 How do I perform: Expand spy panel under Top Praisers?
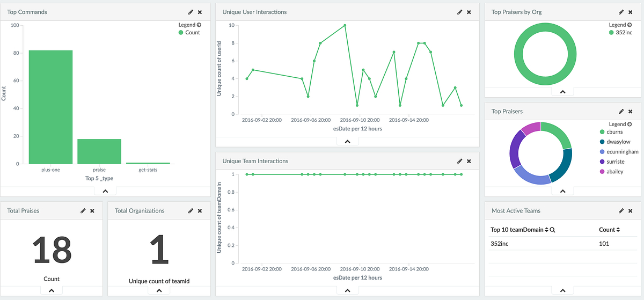tap(562, 191)
